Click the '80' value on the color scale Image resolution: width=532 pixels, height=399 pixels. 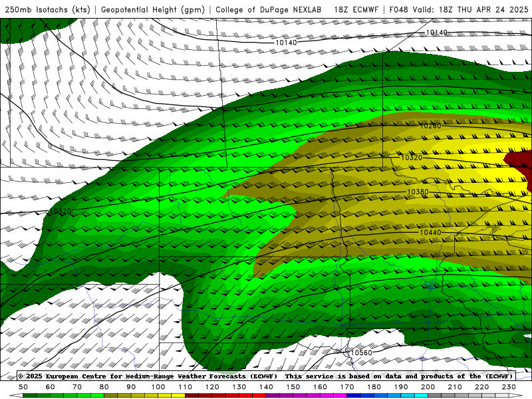(x=104, y=387)
